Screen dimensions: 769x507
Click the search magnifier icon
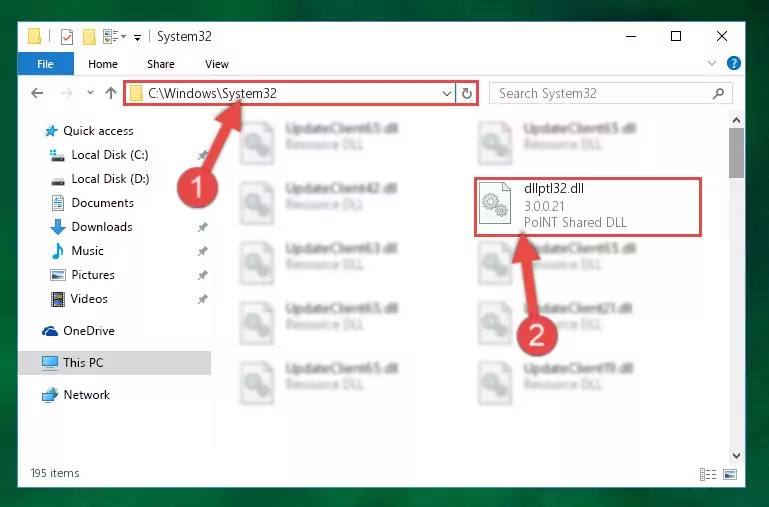(x=718, y=93)
